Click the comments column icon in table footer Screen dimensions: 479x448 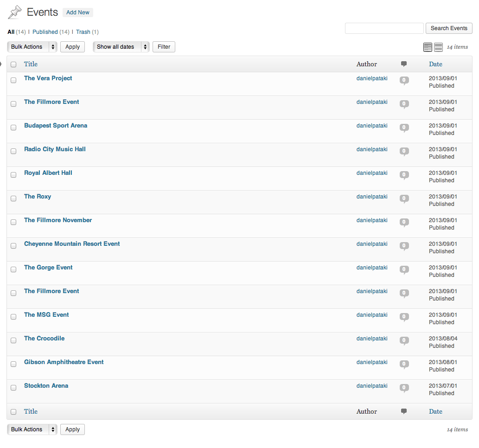click(x=404, y=411)
